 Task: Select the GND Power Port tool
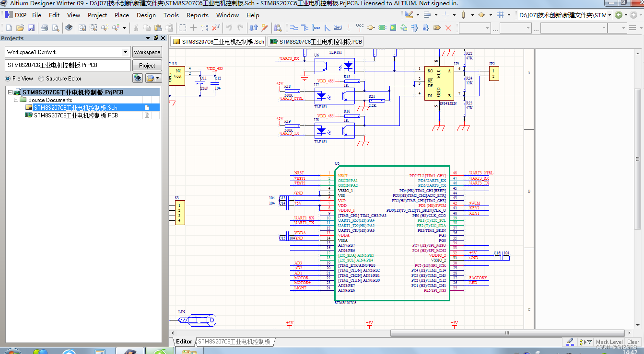pyautogui.click(x=349, y=28)
